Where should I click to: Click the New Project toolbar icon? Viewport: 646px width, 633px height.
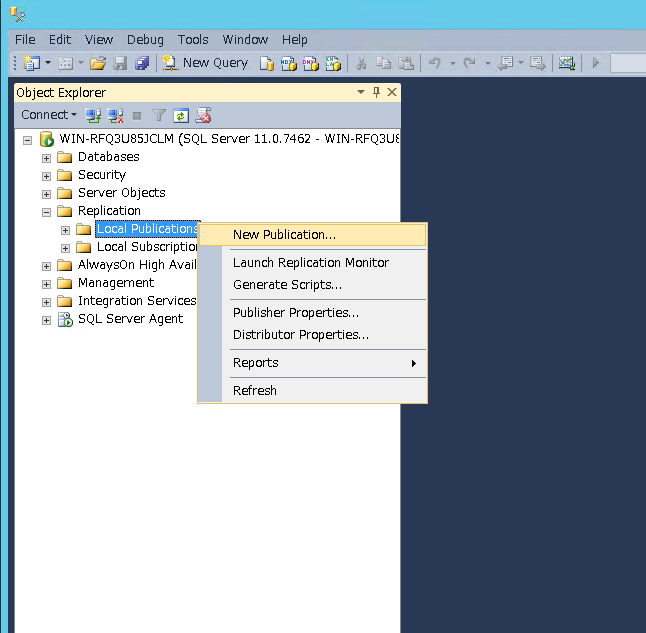tap(32, 63)
